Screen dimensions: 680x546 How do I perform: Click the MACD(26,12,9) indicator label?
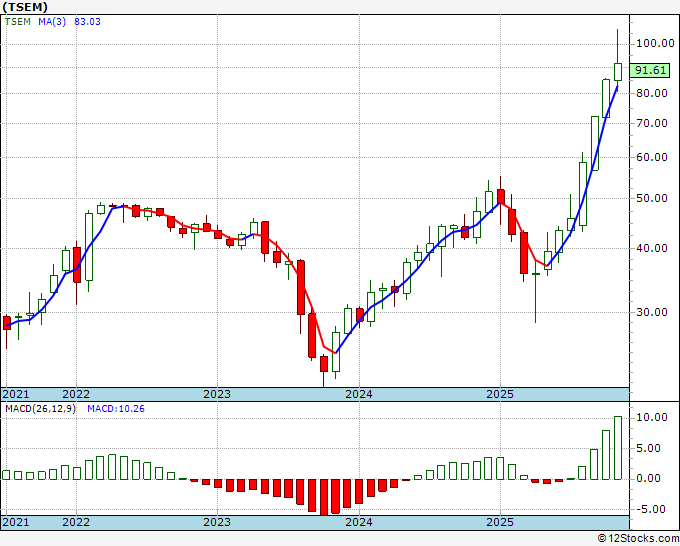pos(40,409)
